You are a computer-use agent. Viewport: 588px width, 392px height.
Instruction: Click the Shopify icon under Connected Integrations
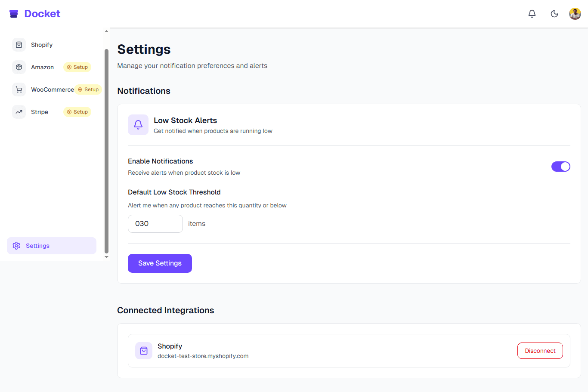[x=144, y=351]
